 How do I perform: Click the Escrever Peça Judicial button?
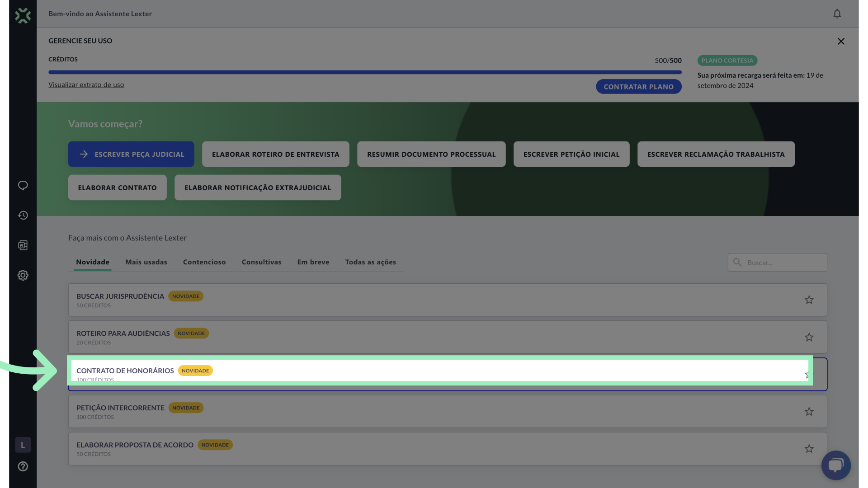pyautogui.click(x=131, y=154)
